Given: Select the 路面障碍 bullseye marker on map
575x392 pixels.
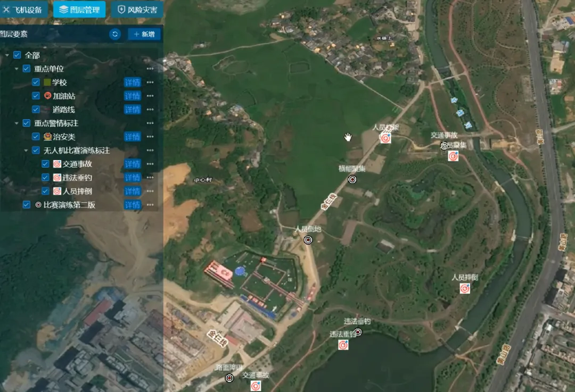Looking at the screenshot, I should coord(229,378).
